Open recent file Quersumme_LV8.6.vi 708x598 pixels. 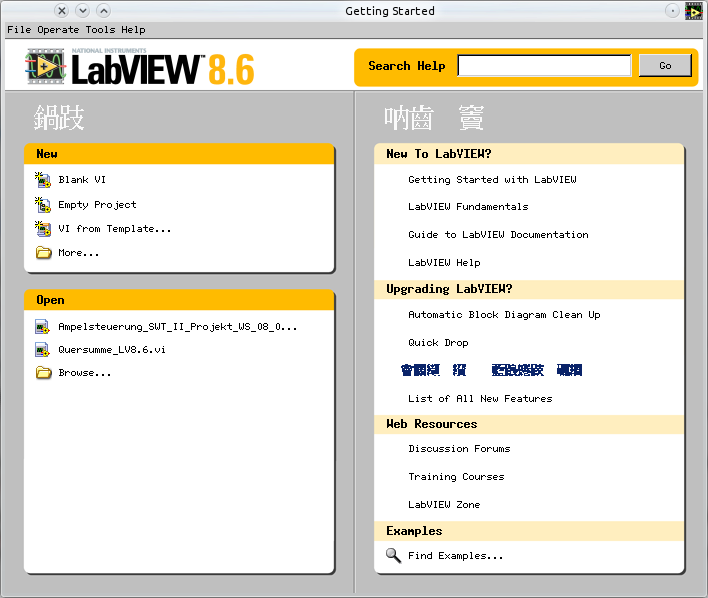pos(112,350)
